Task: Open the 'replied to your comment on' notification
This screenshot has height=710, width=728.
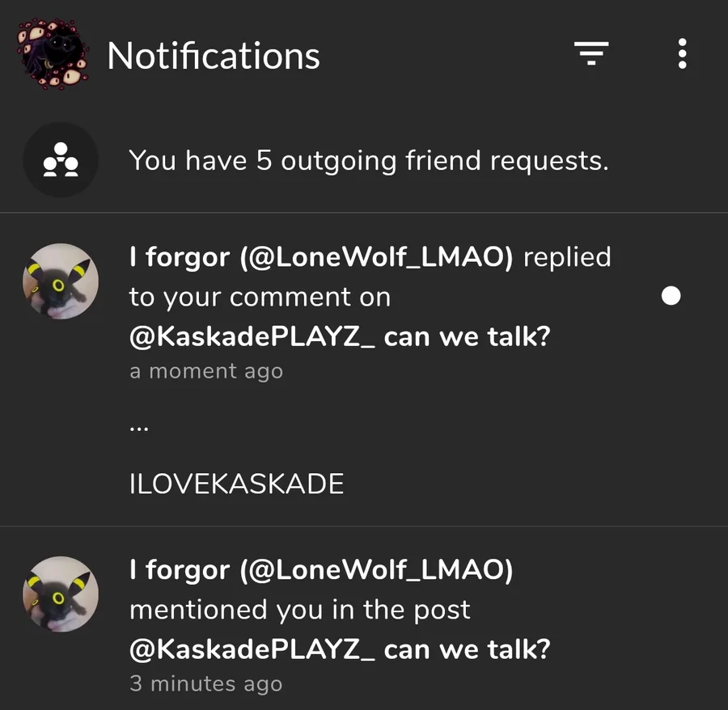Action: [x=364, y=370]
